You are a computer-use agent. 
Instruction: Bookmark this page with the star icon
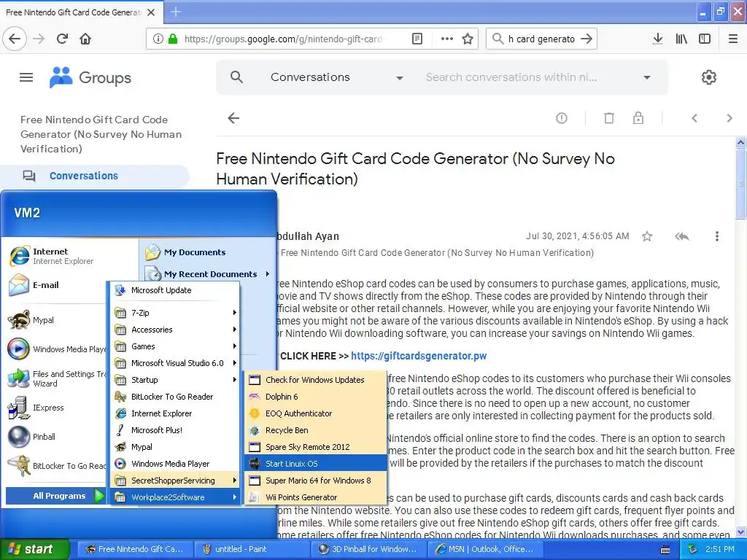click(x=468, y=39)
